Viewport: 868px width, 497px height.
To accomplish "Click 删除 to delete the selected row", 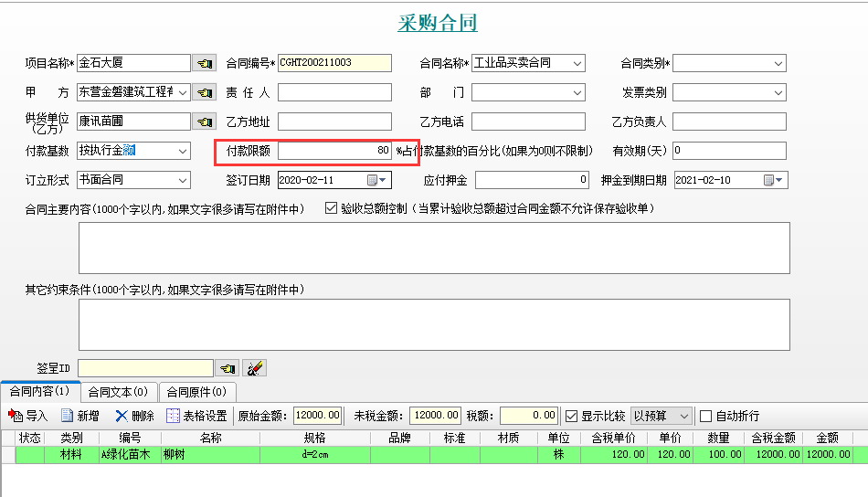I will tap(134, 416).
